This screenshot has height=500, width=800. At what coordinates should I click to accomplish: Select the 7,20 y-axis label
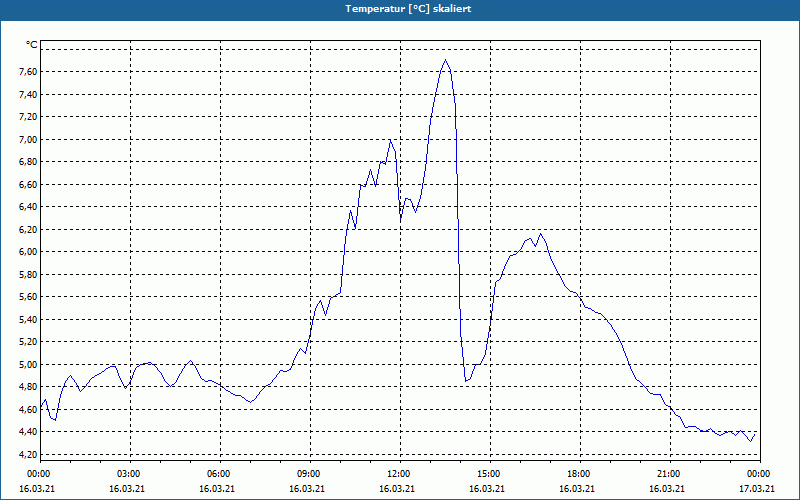[x=28, y=117]
